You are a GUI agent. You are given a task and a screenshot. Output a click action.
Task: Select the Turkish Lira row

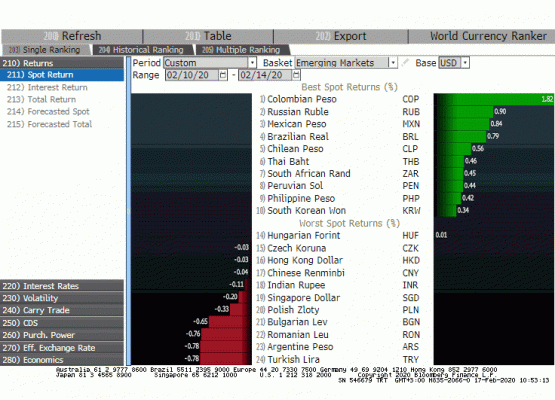(x=338, y=359)
